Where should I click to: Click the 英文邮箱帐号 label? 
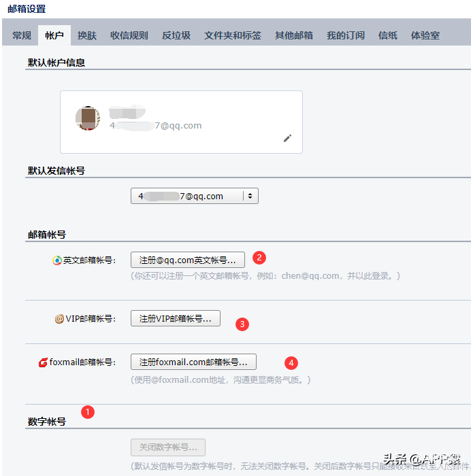click(x=89, y=260)
